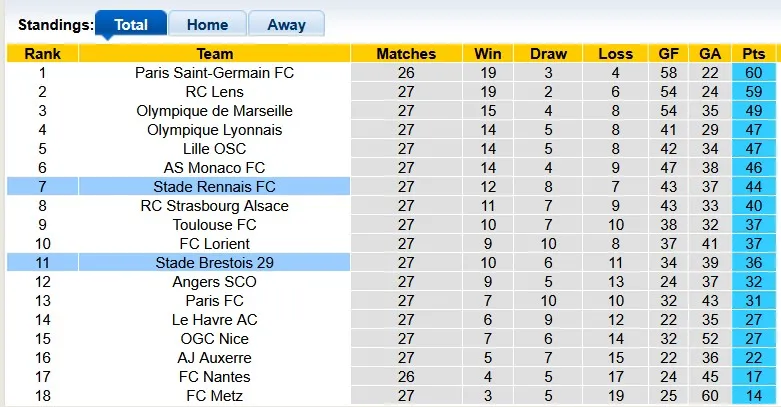The width and height of the screenshot is (781, 407).
Task: Select the Total standings tab
Action: (x=130, y=25)
